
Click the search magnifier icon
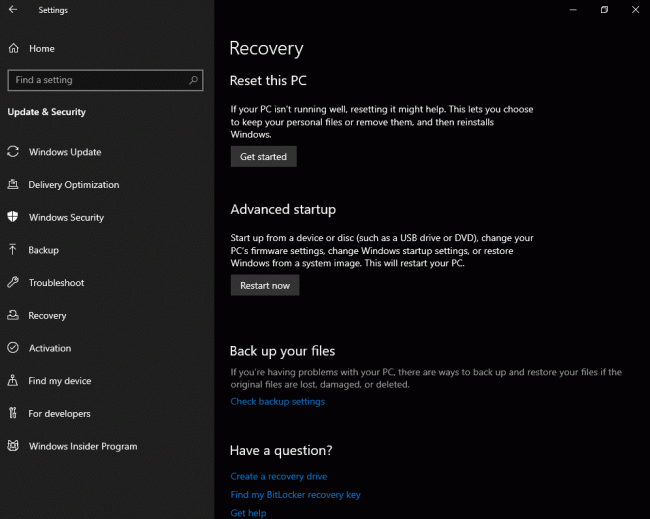point(193,80)
